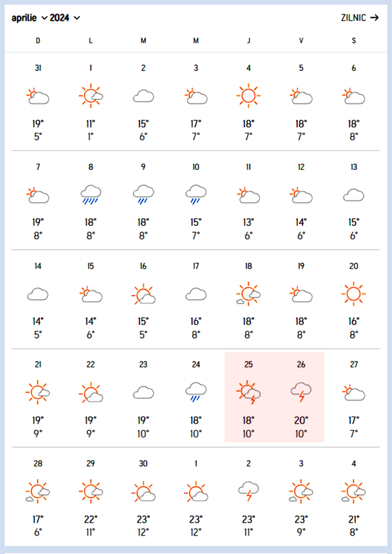
Task: Click the thunderstorm icon on May 2
Action: click(248, 492)
